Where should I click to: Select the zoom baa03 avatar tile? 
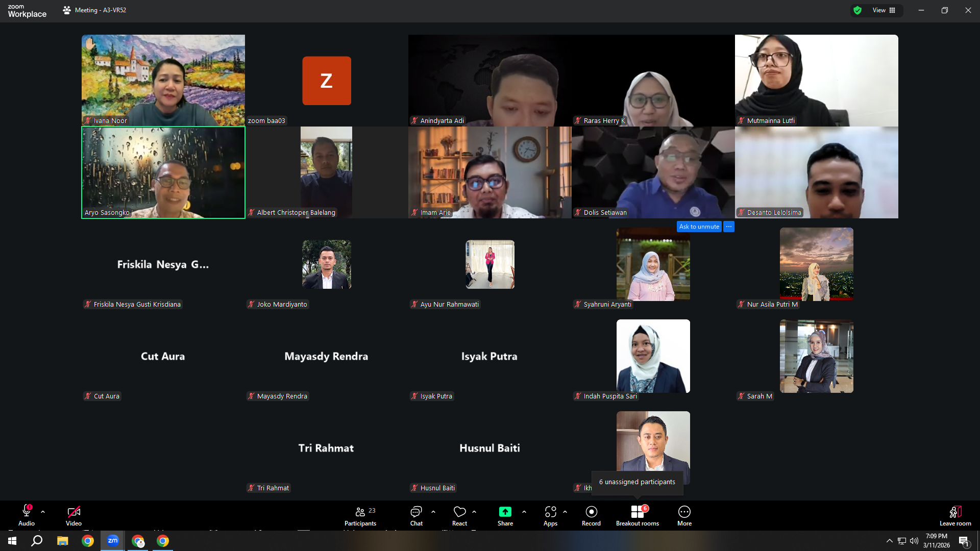[x=327, y=81]
